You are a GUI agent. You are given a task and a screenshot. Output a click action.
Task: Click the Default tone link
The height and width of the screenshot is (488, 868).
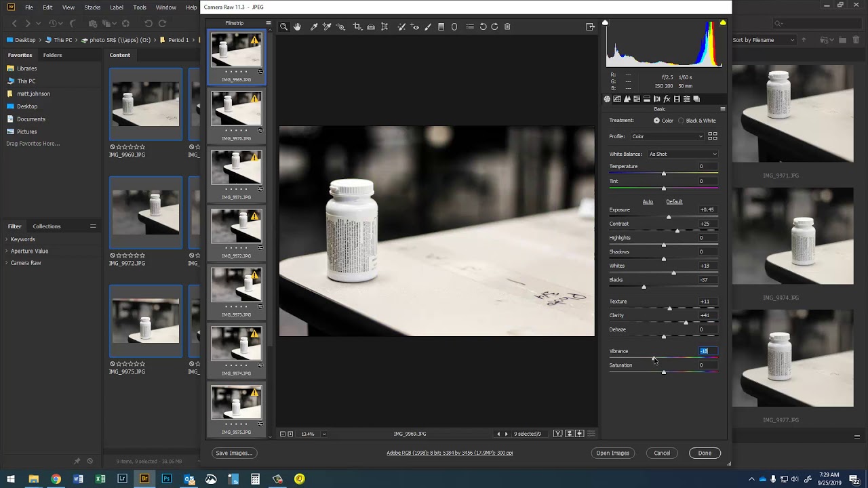coord(674,202)
